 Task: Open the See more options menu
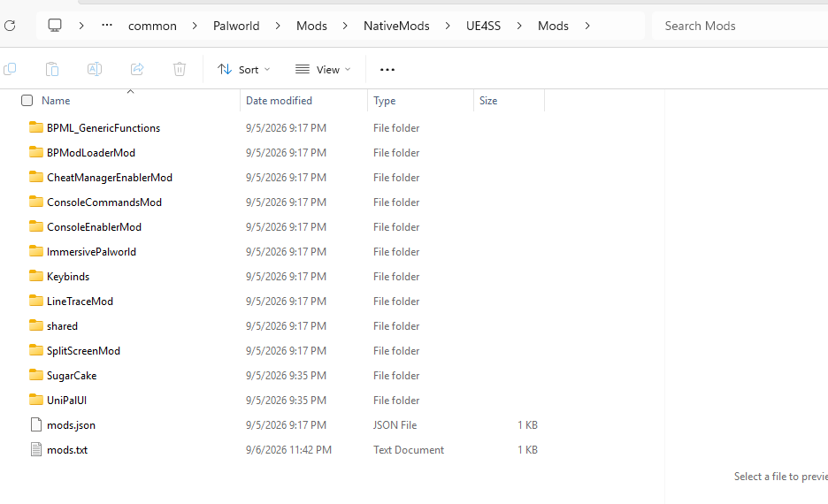click(x=387, y=70)
